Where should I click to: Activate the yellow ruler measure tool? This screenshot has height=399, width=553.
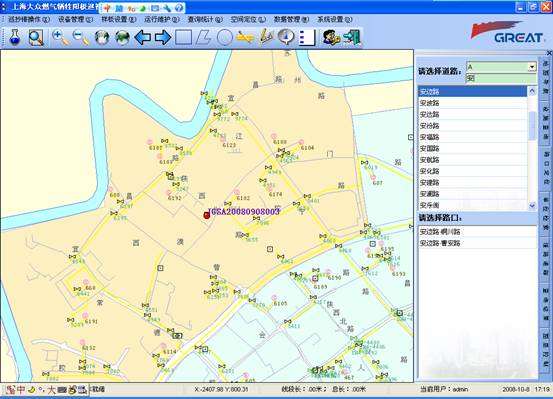tap(245, 37)
